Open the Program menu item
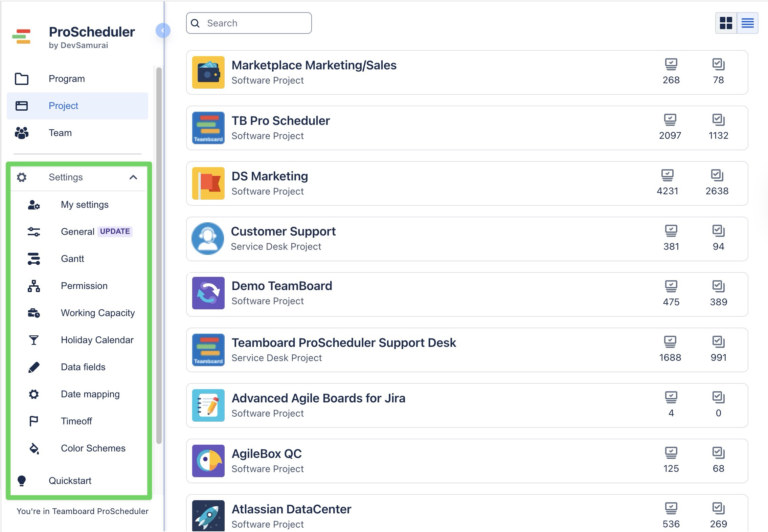 click(x=67, y=79)
